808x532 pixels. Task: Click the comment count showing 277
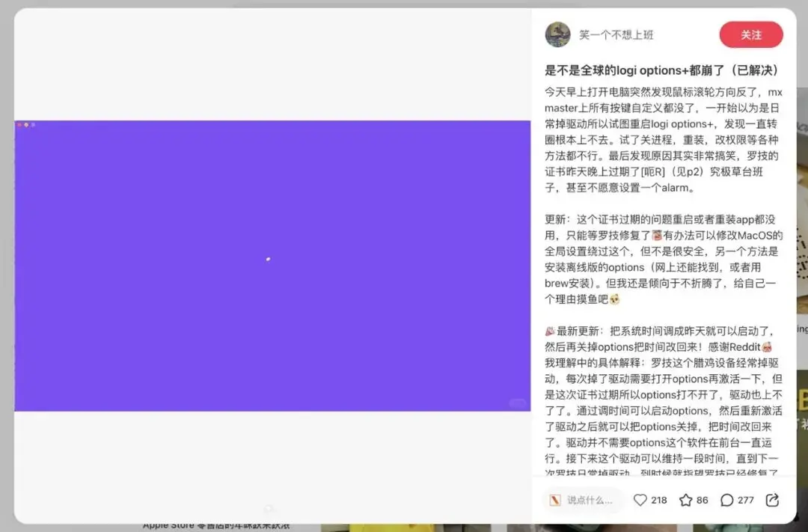(x=747, y=500)
